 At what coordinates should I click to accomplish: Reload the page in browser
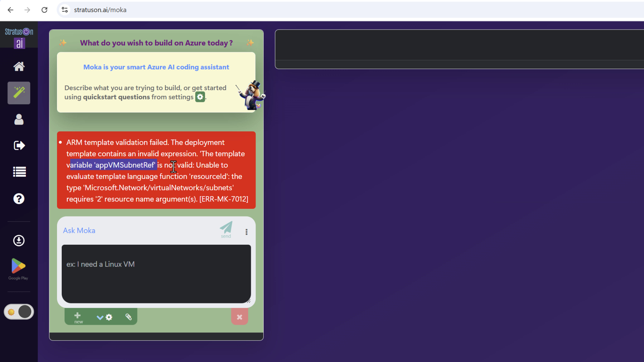click(44, 10)
